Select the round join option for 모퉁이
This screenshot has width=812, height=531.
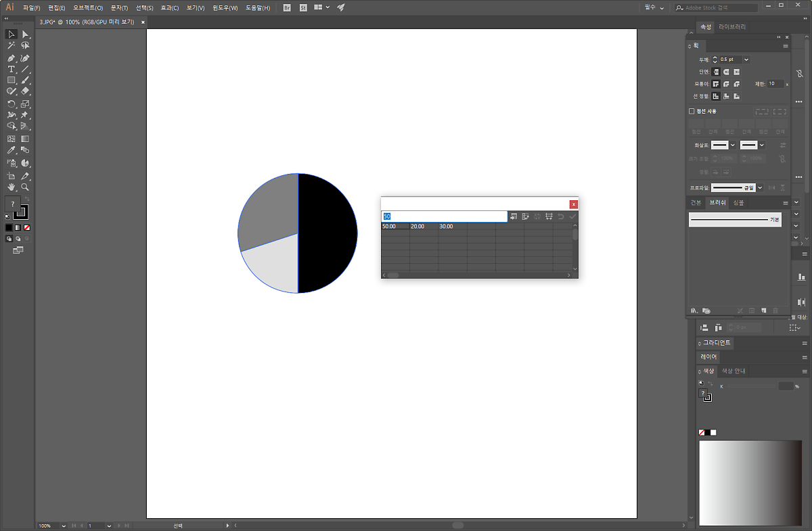point(726,84)
